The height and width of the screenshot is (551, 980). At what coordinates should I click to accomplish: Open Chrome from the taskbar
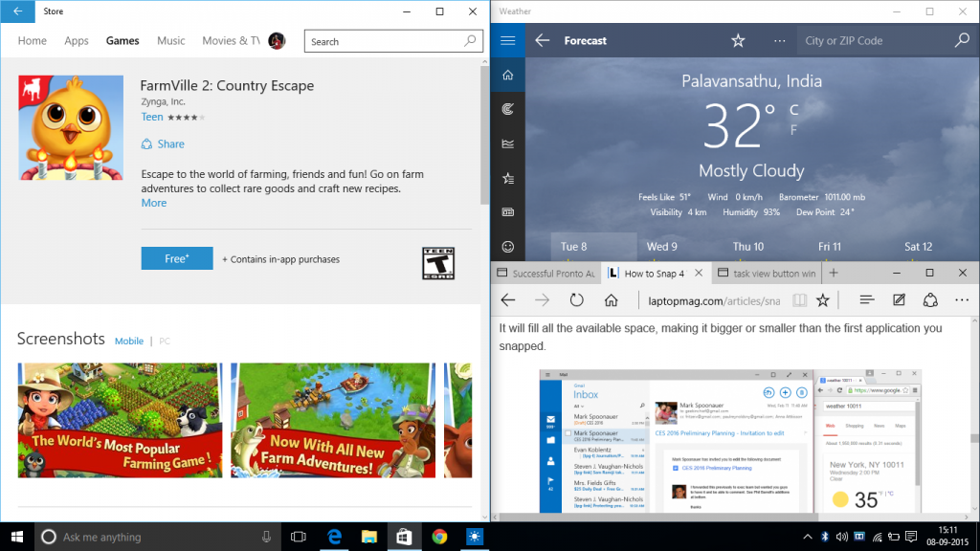439,537
